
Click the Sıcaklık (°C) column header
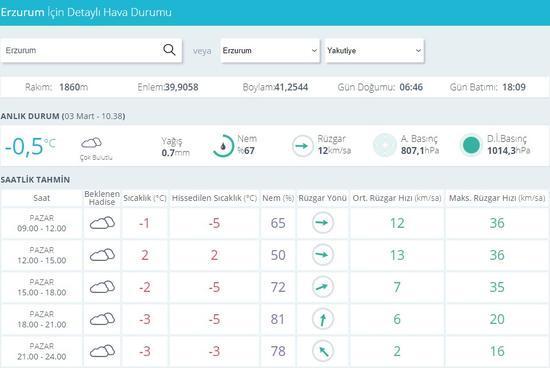[x=145, y=198]
